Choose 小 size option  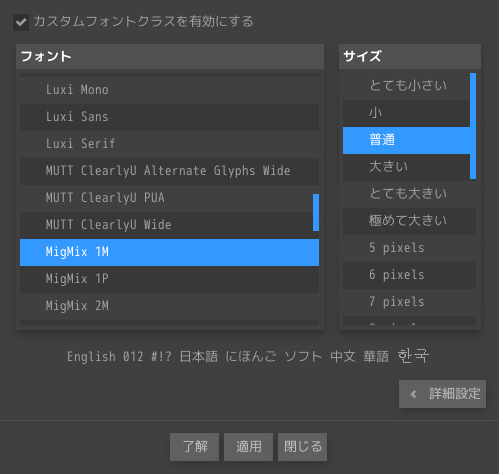coord(406,113)
